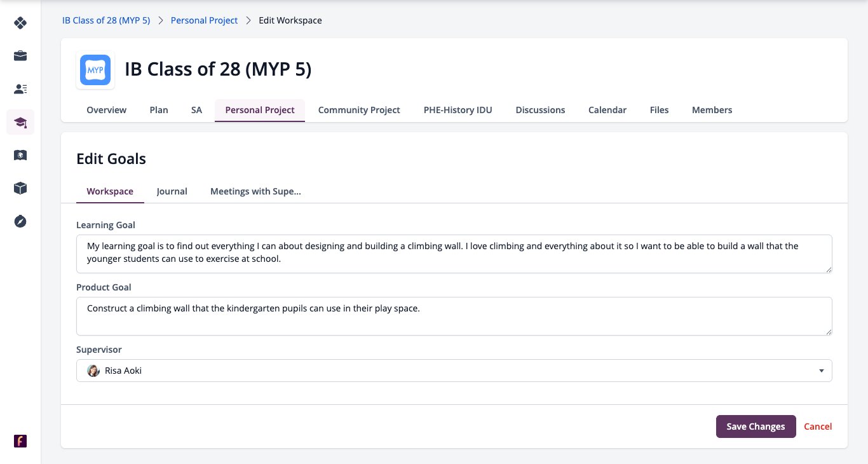The height and width of the screenshot is (464, 868).
Task: Open the people list sidebar icon
Action: point(20,89)
